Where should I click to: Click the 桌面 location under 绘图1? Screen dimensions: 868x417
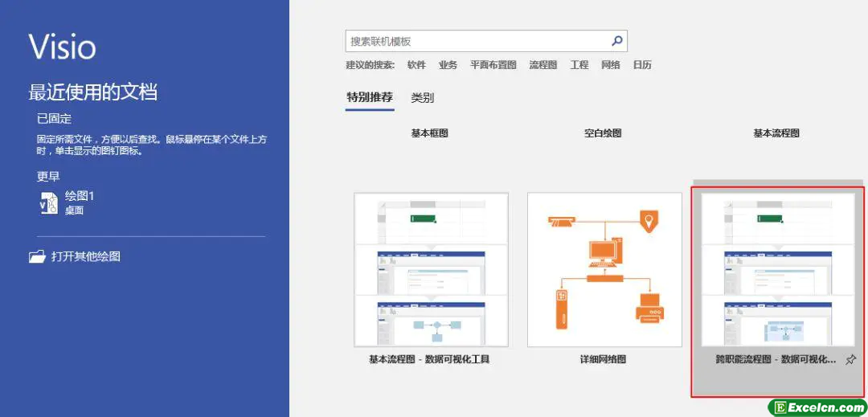(74, 211)
